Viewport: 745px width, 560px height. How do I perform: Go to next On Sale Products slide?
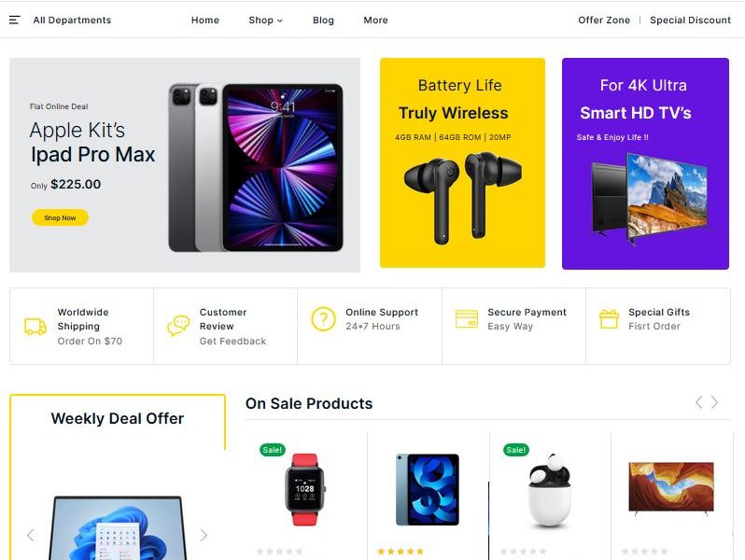click(x=714, y=402)
